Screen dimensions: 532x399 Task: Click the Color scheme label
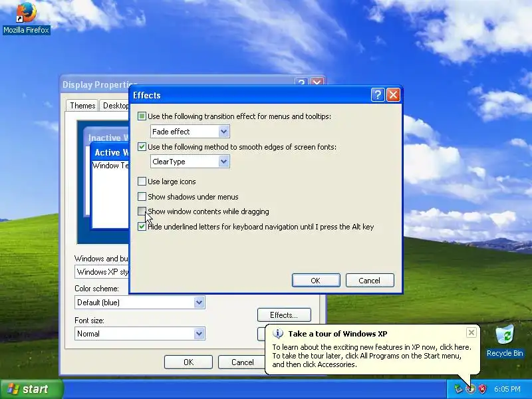[96, 289]
